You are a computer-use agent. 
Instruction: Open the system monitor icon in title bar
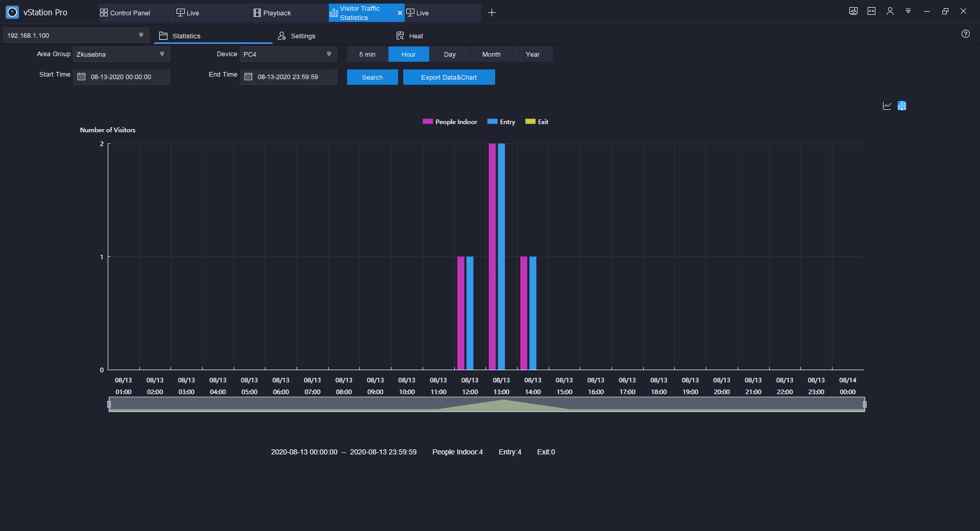click(x=853, y=11)
